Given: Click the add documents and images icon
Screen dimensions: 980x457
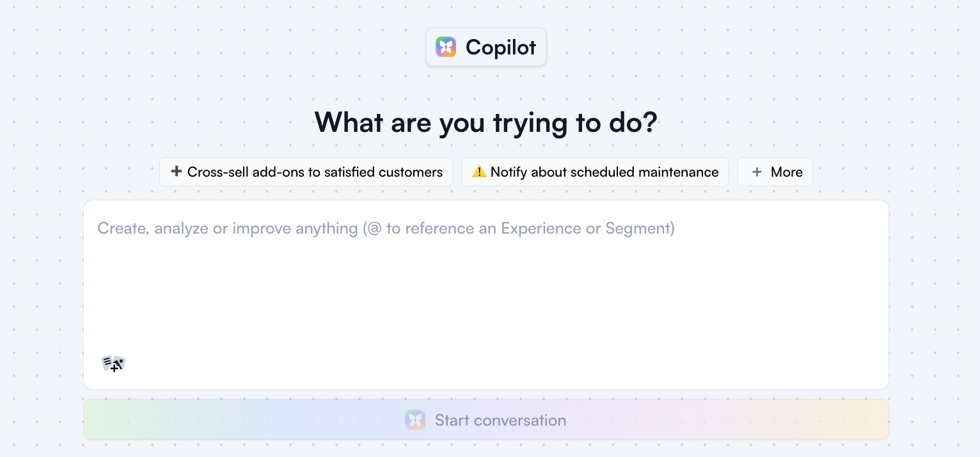Looking at the screenshot, I should 114,364.
